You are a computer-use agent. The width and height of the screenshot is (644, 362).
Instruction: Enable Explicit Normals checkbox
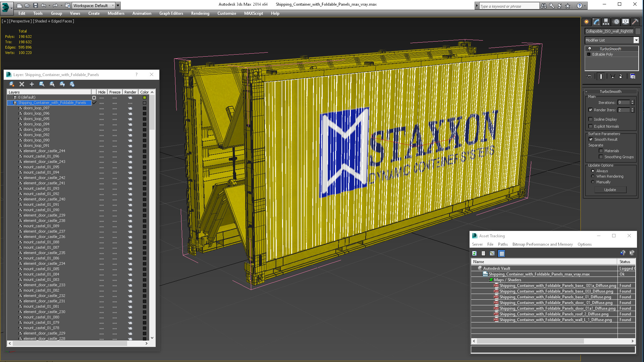(x=591, y=126)
